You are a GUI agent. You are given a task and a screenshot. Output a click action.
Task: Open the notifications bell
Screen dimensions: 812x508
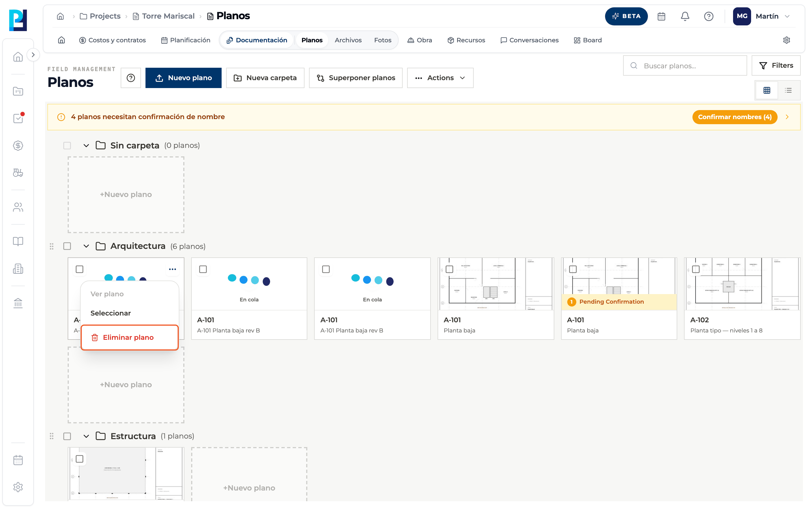tap(685, 16)
